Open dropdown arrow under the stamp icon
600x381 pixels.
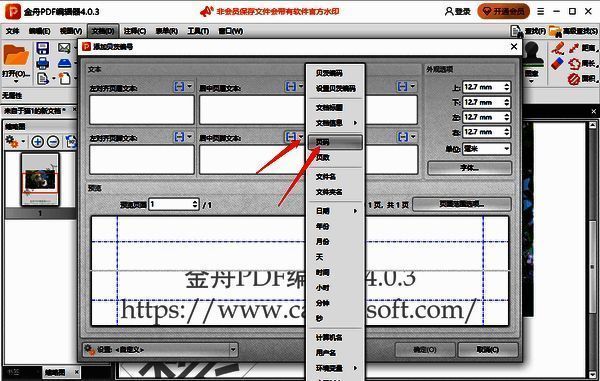(x=531, y=81)
